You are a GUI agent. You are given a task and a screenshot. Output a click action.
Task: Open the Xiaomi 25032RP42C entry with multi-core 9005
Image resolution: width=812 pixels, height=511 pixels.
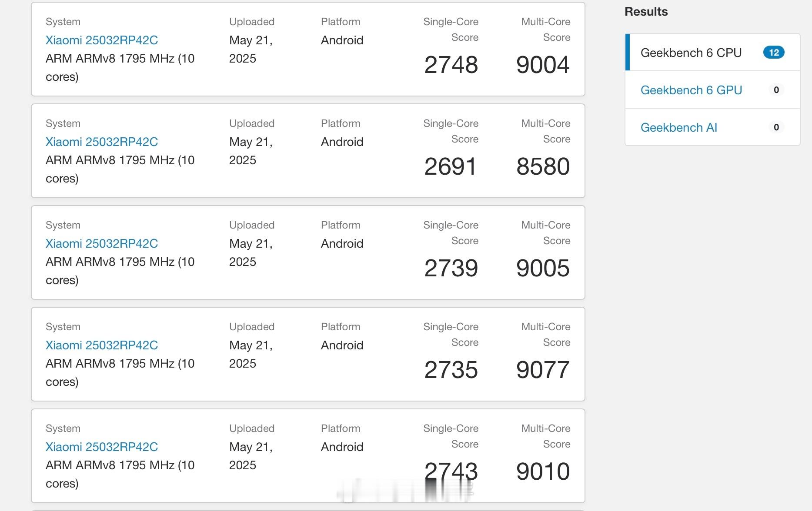coord(102,243)
